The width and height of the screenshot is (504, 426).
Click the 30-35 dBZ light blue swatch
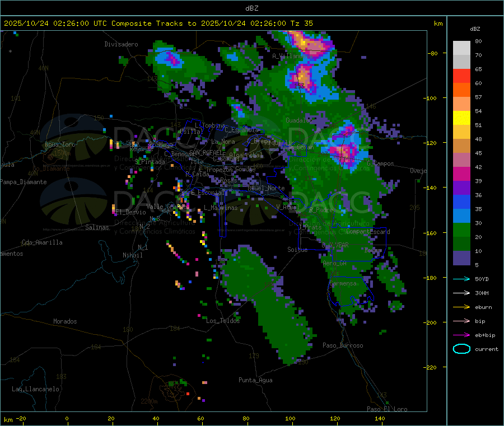pos(461,216)
